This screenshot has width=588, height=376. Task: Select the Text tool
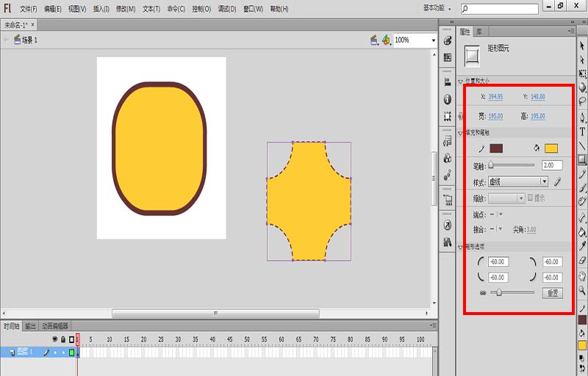click(x=582, y=131)
